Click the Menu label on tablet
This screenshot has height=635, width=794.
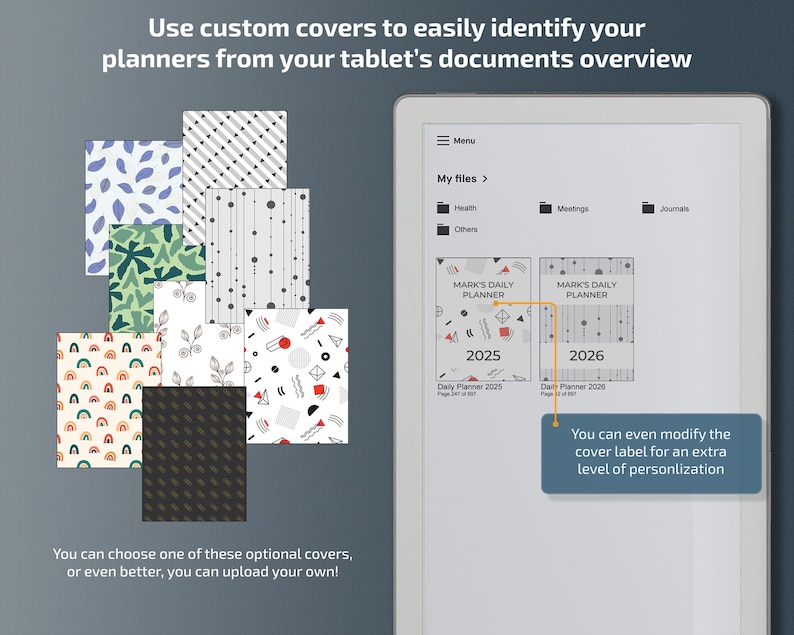(x=464, y=141)
